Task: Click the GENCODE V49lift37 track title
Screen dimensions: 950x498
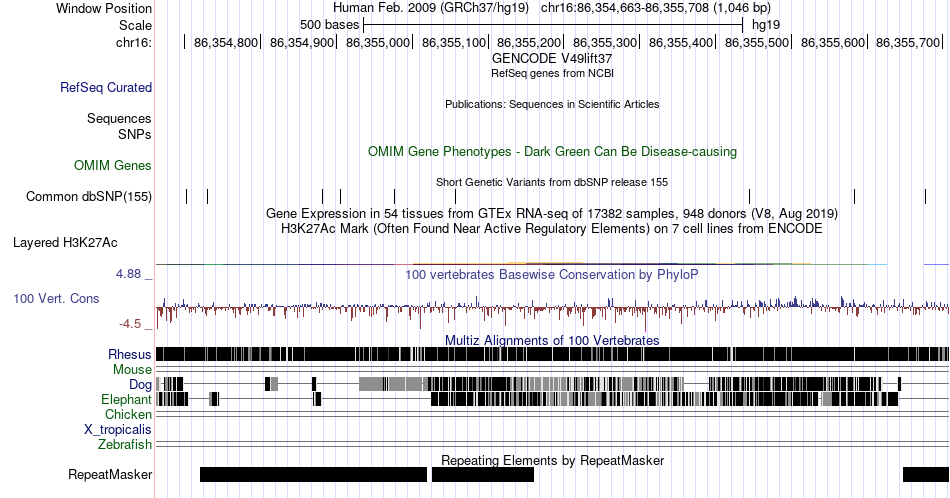Action: point(552,59)
